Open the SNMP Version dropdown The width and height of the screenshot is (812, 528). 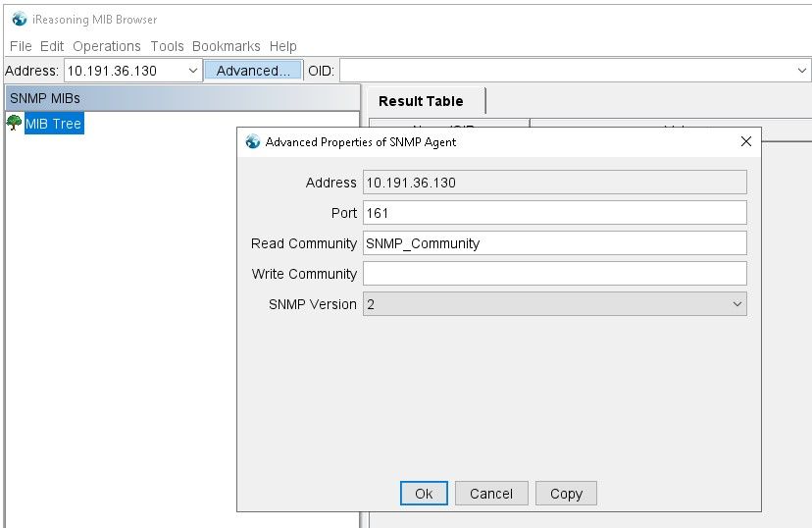pos(555,304)
